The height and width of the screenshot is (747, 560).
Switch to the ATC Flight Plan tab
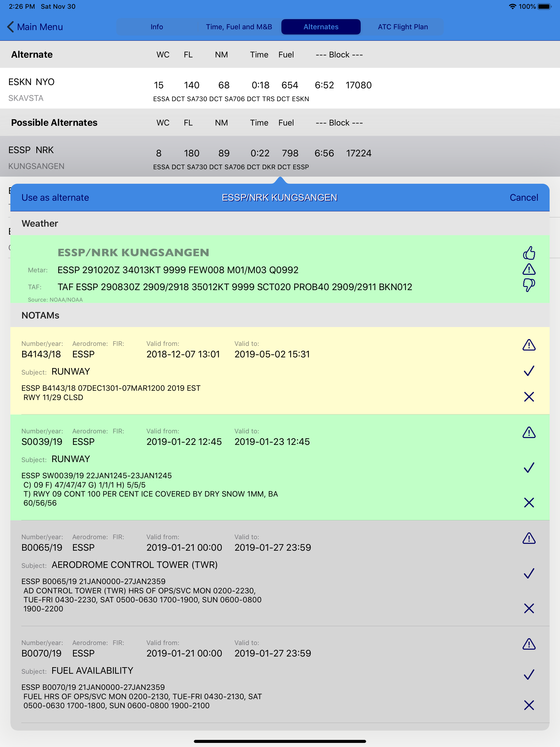coord(403,27)
